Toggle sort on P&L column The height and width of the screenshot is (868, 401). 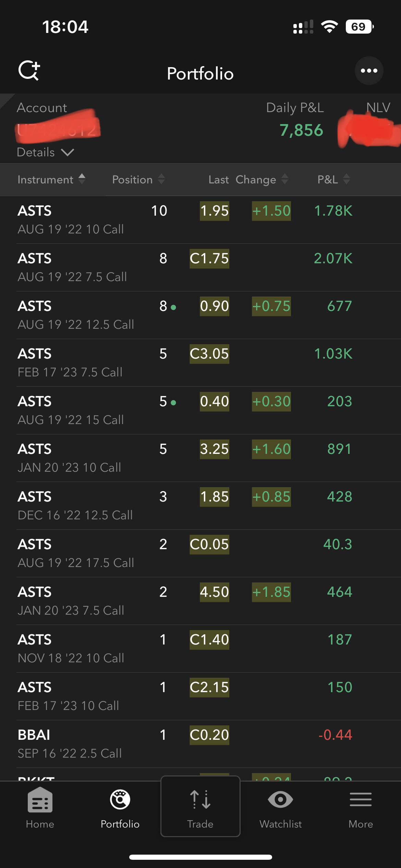(346, 179)
